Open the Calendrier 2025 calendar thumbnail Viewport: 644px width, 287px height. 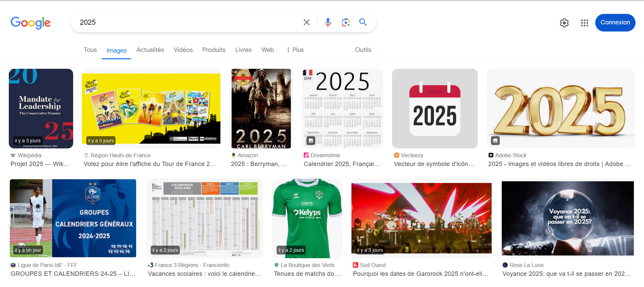[x=343, y=108]
